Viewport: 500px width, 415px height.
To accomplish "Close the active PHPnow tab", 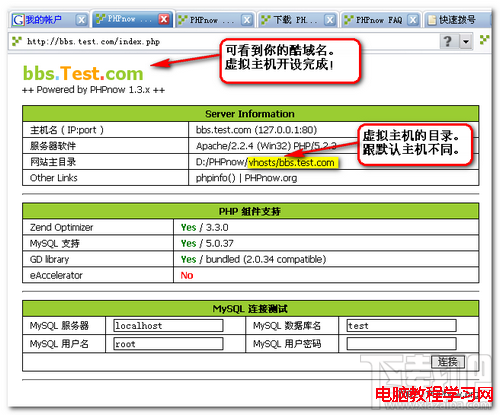I will tap(164, 19).
